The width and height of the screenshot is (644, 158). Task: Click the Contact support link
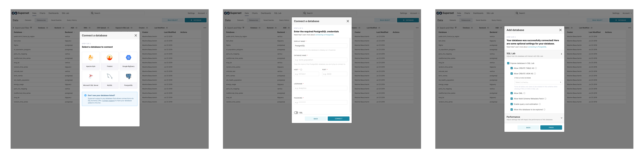pyautogui.click(x=109, y=101)
